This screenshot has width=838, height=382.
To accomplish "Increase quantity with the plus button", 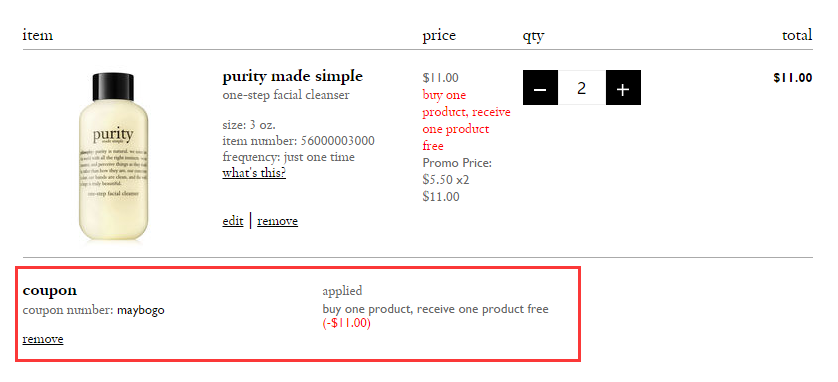I will tap(623, 88).
